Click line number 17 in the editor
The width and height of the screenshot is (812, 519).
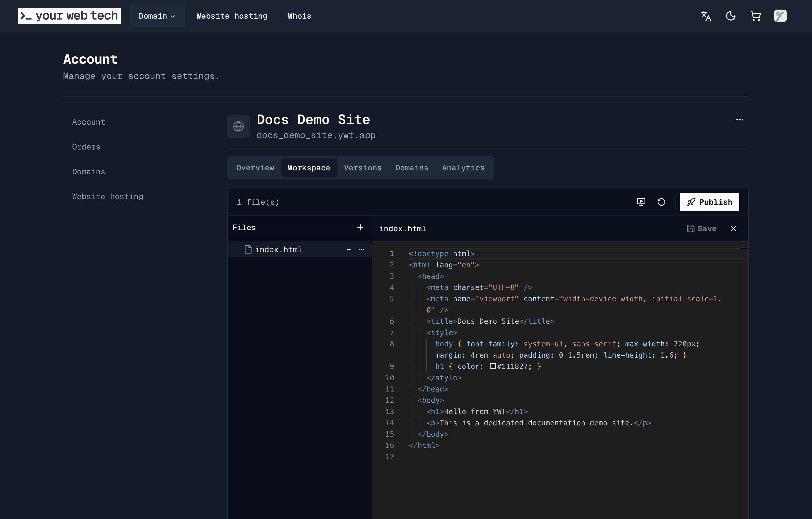389,457
